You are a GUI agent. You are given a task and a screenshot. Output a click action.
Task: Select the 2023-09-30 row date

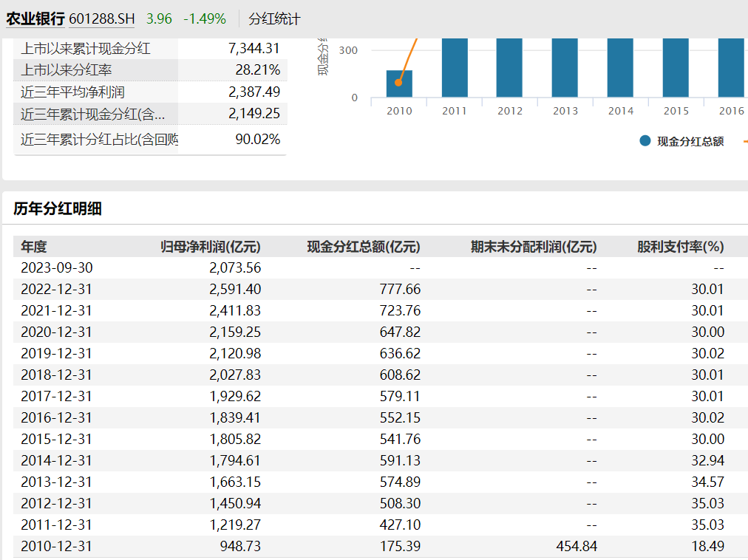pos(57,267)
